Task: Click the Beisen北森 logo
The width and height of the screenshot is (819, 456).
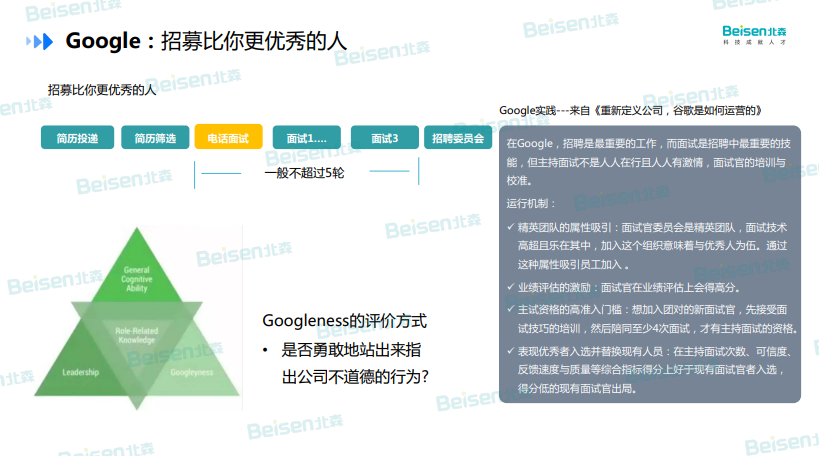Action: tap(754, 34)
